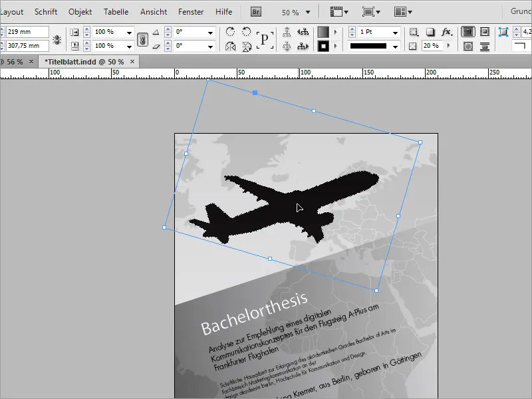
Task: Click the Select Next Object icon
Action: (x=303, y=46)
